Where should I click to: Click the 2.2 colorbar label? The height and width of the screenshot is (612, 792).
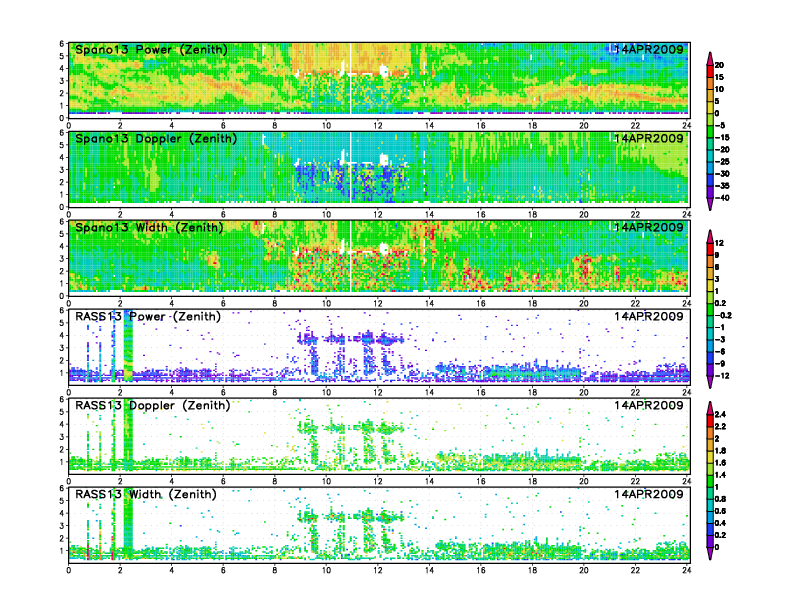pyautogui.click(x=720, y=427)
